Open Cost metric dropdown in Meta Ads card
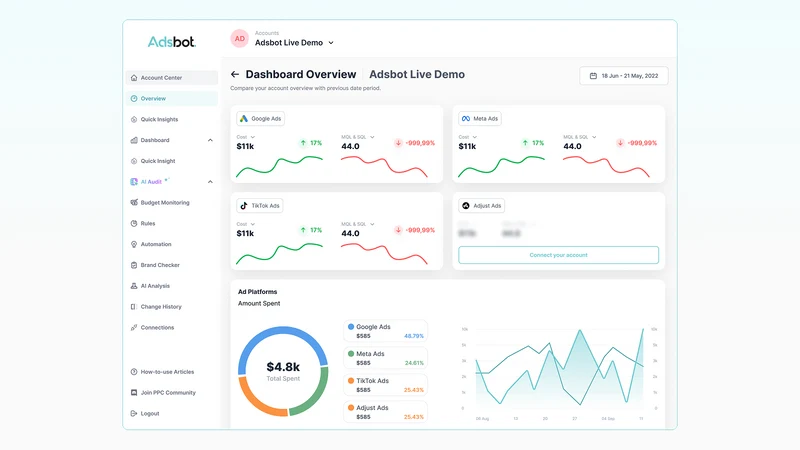The width and height of the screenshot is (800, 450). 468,137
